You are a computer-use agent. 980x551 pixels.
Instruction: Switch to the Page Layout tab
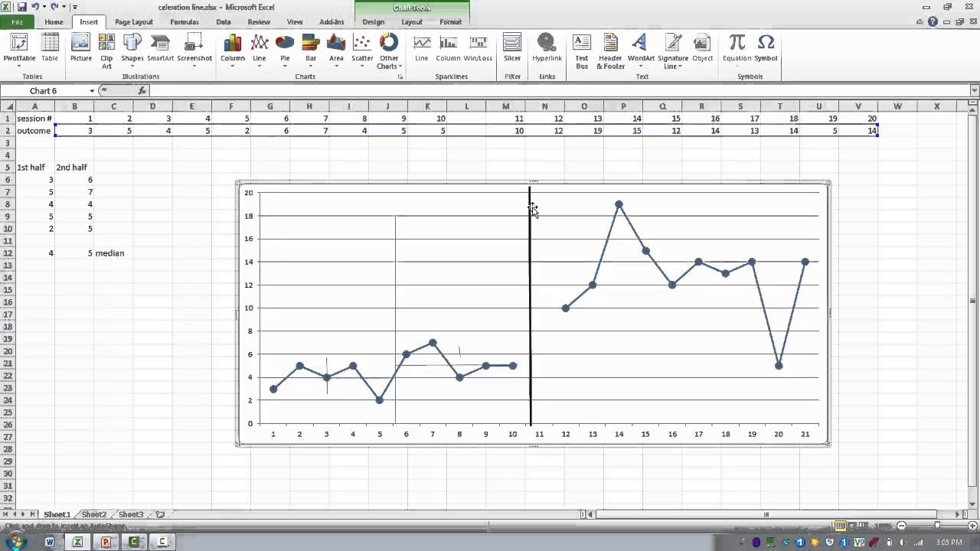134,22
